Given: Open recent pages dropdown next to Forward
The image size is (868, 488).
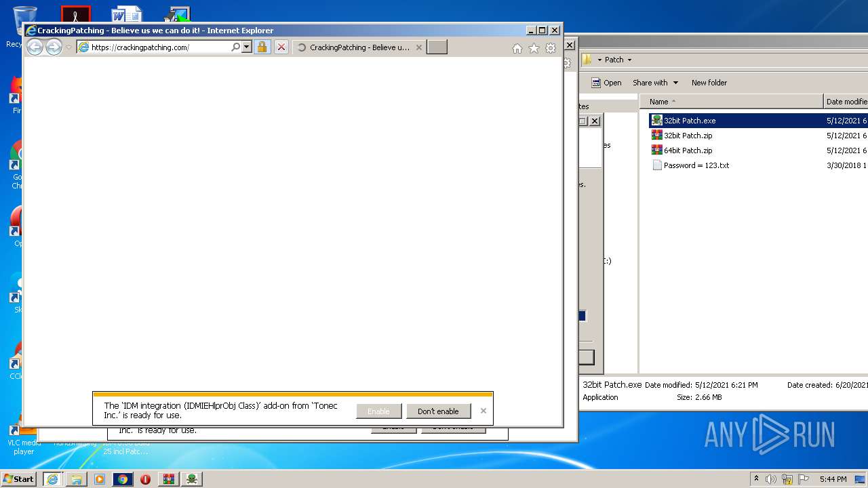Looking at the screenshot, I should point(68,47).
